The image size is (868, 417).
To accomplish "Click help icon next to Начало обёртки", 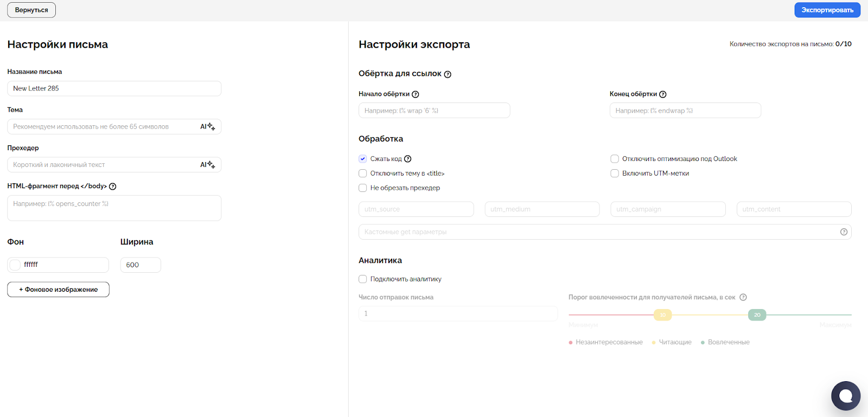I will tap(416, 94).
